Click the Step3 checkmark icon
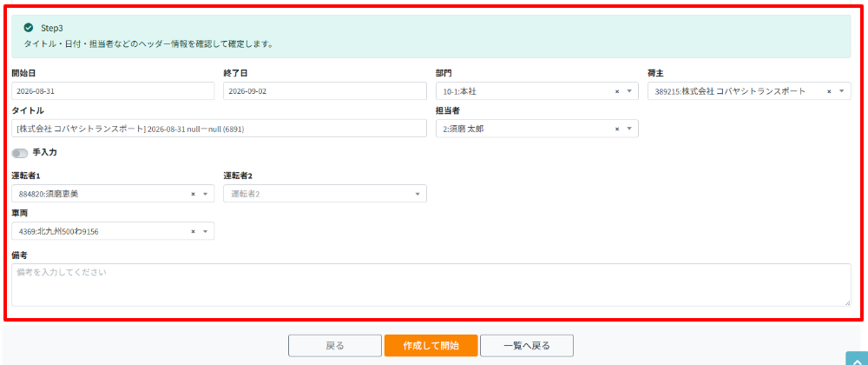 click(x=29, y=27)
